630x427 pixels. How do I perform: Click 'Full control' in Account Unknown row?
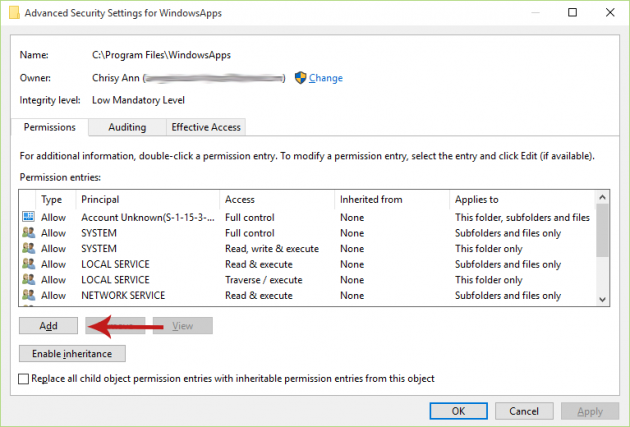[x=250, y=217]
